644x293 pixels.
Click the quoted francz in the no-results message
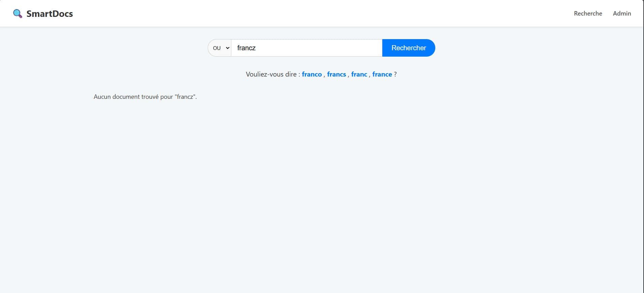click(185, 97)
